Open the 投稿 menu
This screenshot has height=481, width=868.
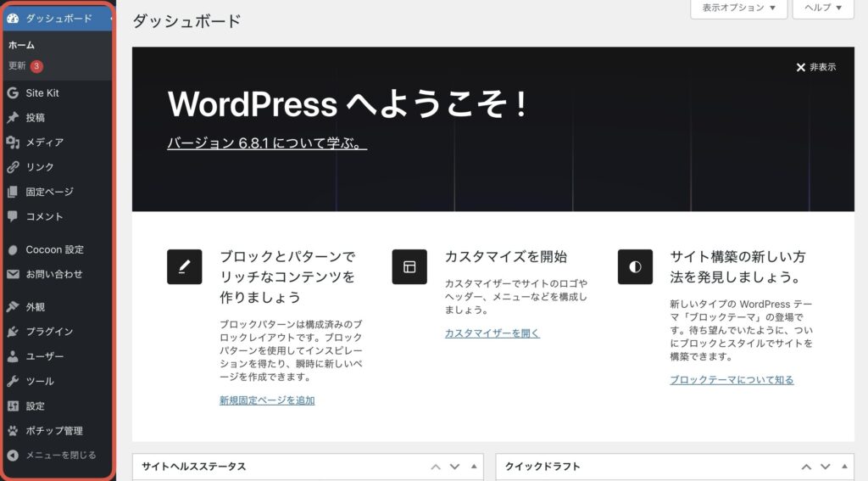pyautogui.click(x=58, y=117)
